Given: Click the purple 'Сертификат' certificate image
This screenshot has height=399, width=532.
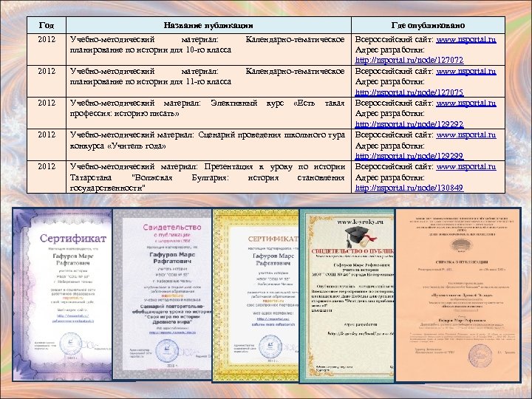Looking at the screenshot, I should click(62, 294).
